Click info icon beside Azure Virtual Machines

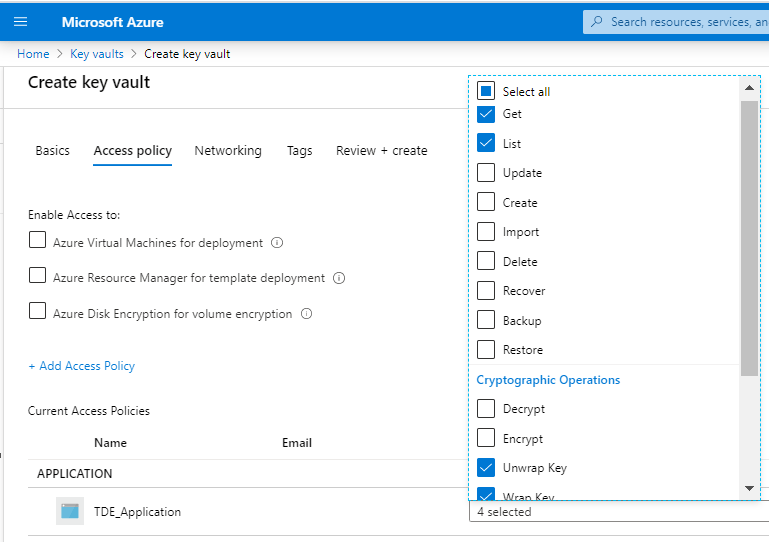click(x=277, y=242)
